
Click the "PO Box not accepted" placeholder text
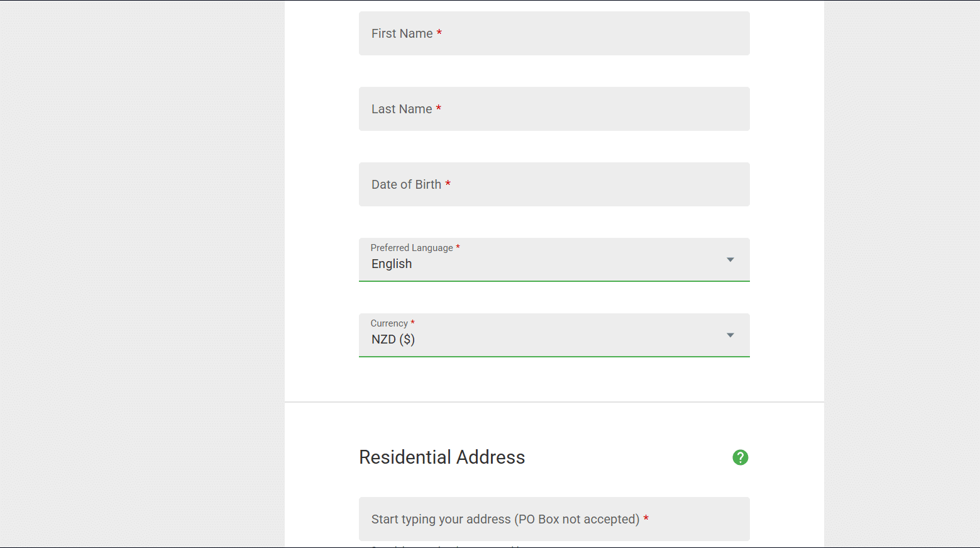coord(577,520)
